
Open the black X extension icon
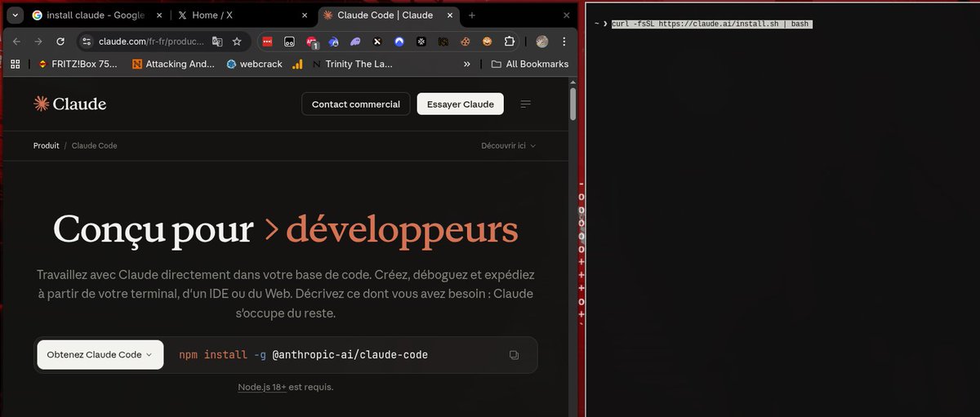pyautogui.click(x=377, y=42)
